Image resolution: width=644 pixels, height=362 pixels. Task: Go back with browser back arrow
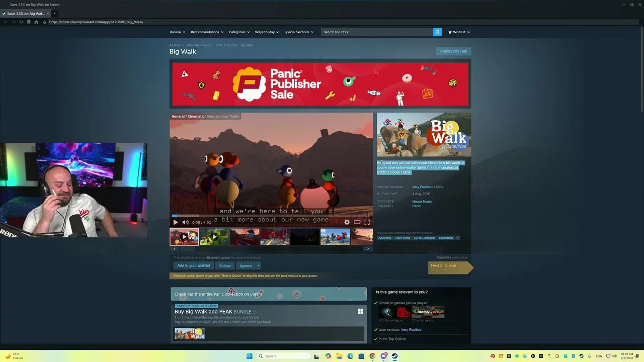click(6, 22)
